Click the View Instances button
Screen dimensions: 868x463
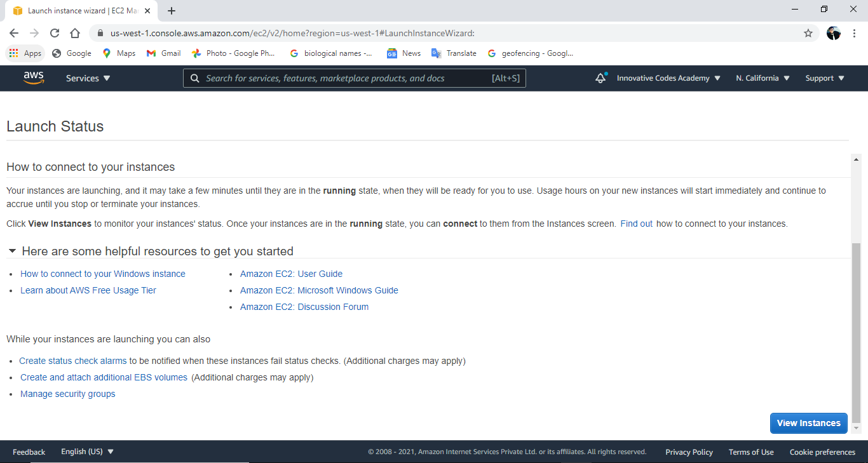[x=808, y=423]
